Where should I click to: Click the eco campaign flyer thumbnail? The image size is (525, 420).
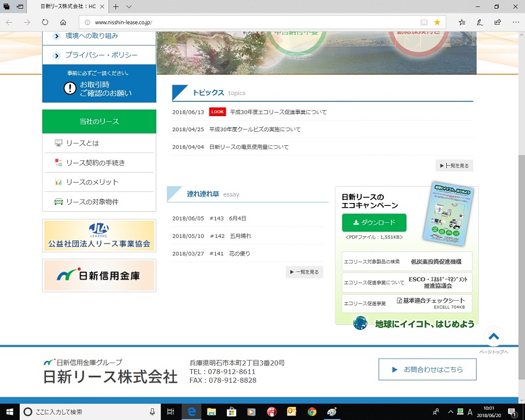tap(449, 213)
